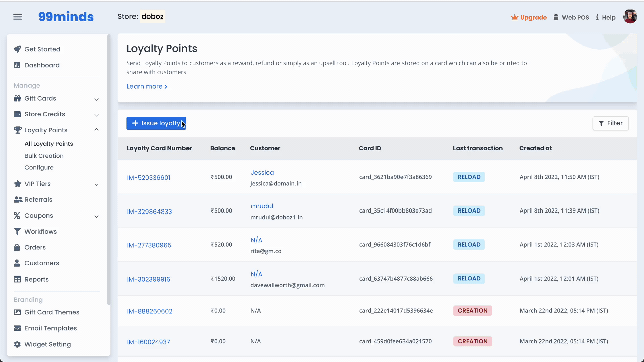Click N/A customer link for rita@gm.co
Screen dimensions: 644x362
coord(256,240)
